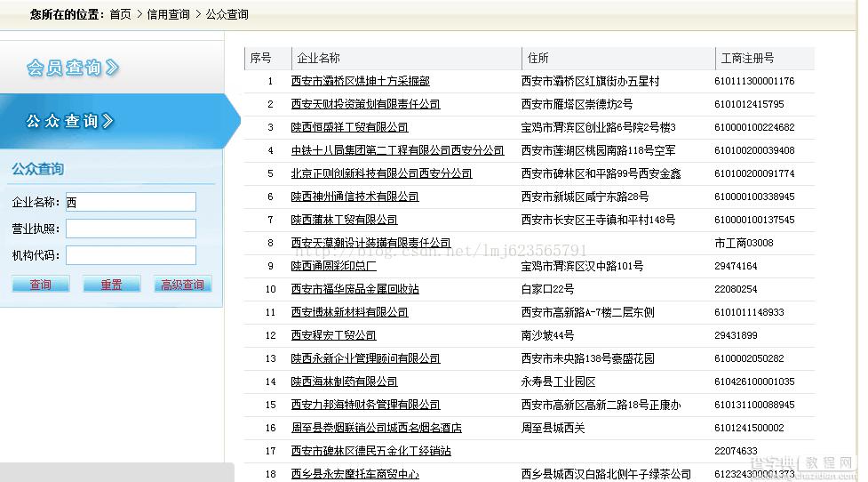Open 西安市灞桥区烘坤土方采掘部 link
The width and height of the screenshot is (868, 482).
point(361,81)
